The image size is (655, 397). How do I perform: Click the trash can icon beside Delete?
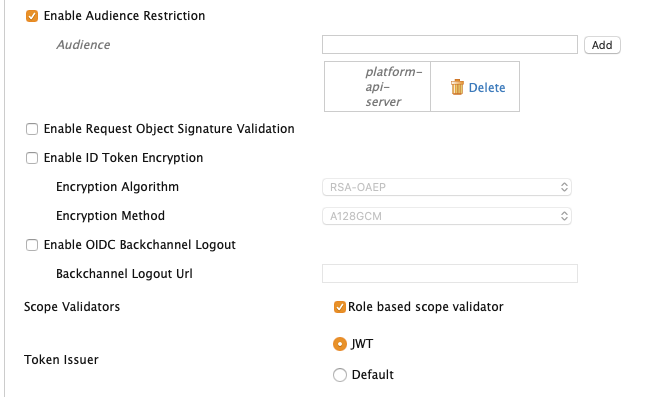(457, 87)
